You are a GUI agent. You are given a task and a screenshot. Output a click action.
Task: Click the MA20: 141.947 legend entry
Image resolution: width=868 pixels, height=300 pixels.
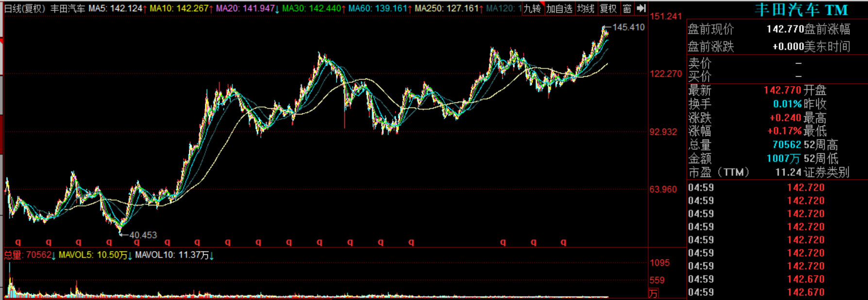pos(248,9)
